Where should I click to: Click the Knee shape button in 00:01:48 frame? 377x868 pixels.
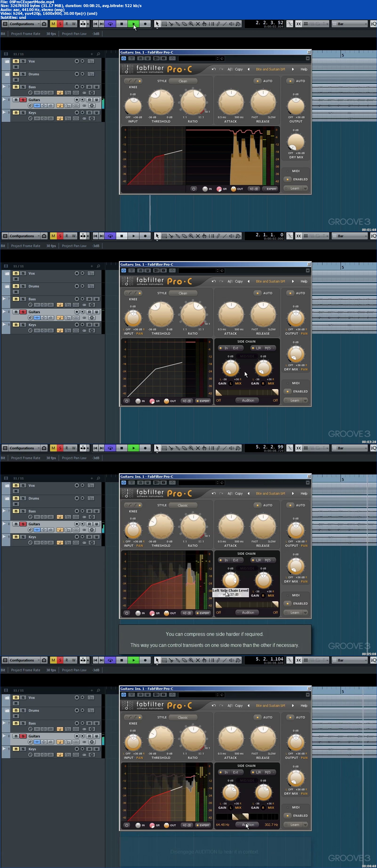click(133, 81)
